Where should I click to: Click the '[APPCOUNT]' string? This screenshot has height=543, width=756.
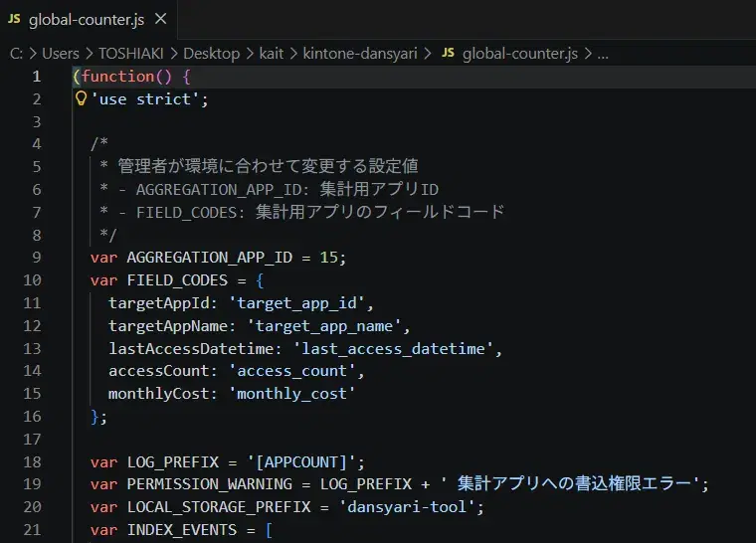(x=301, y=462)
